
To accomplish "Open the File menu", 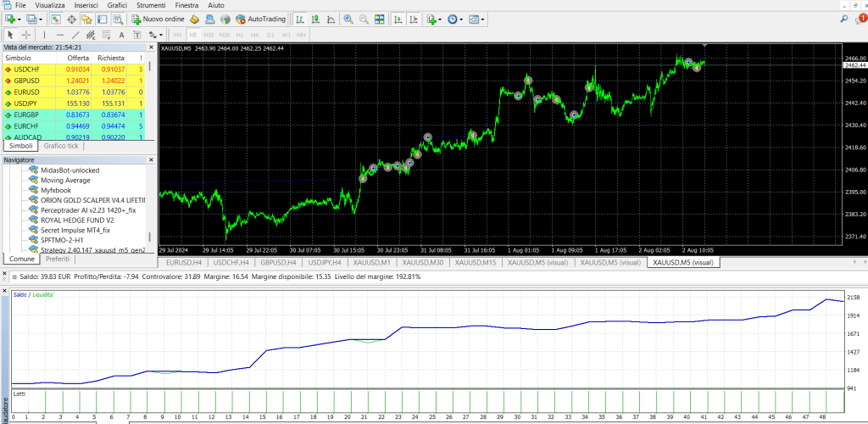I will [x=21, y=5].
